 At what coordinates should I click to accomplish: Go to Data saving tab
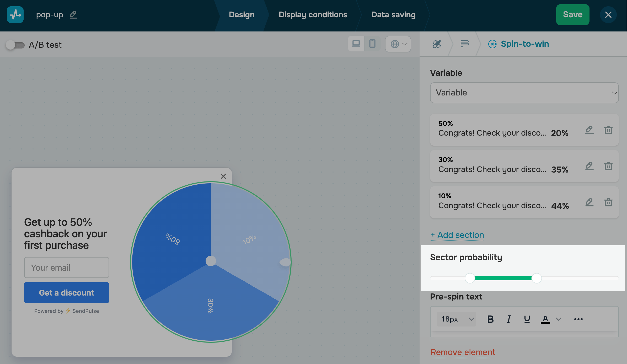click(393, 15)
